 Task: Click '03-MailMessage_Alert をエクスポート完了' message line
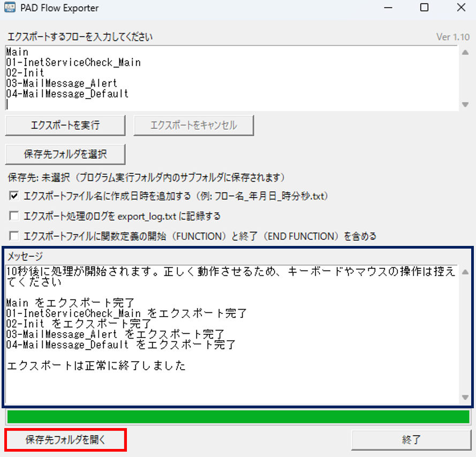(115, 334)
